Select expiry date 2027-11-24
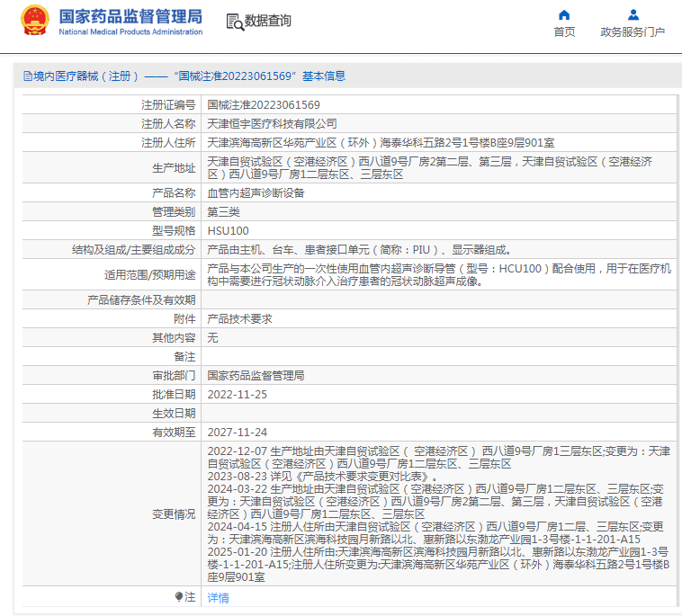The width and height of the screenshot is (682, 616). coord(237,433)
